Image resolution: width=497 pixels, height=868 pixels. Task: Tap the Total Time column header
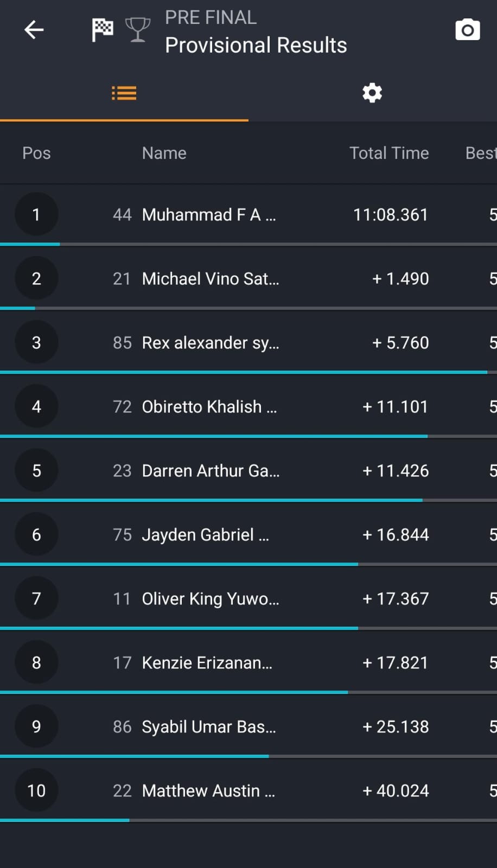[x=389, y=153]
